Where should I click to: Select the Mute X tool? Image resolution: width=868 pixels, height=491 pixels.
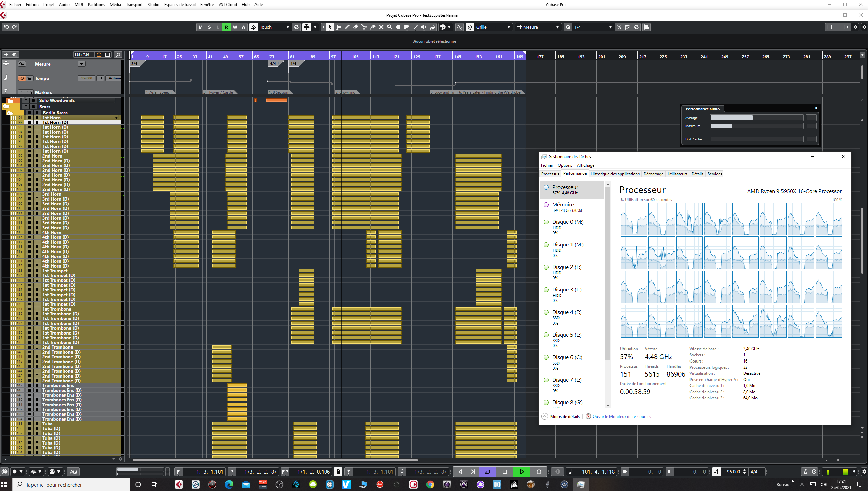(381, 27)
